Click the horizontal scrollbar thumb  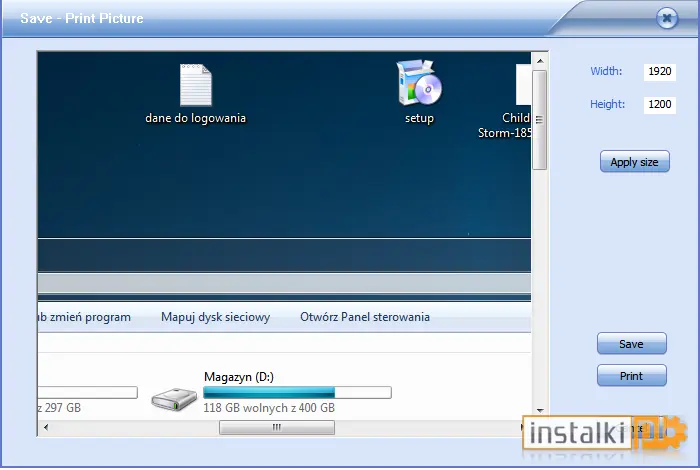click(277, 428)
